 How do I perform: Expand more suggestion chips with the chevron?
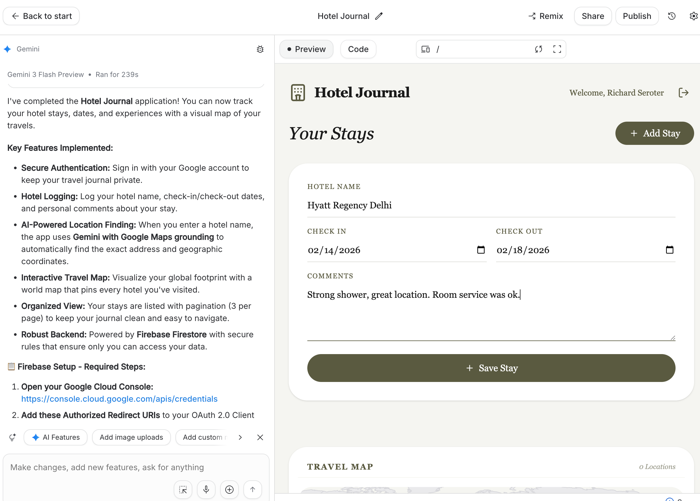pyautogui.click(x=240, y=437)
